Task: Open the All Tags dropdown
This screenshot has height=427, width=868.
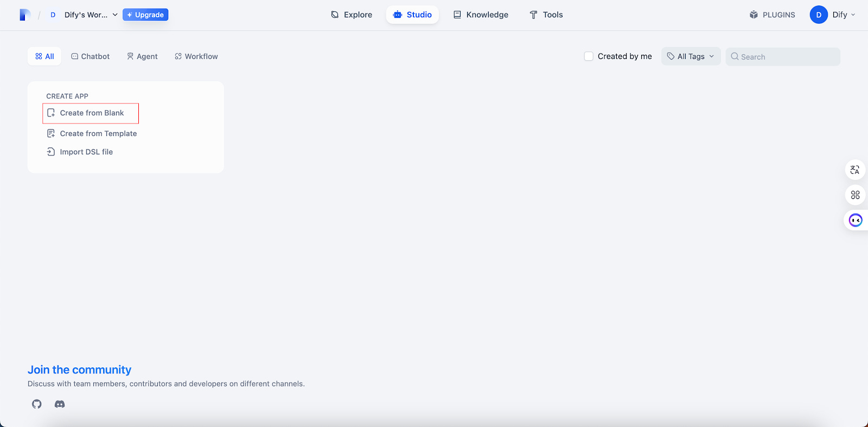Action: (x=691, y=56)
